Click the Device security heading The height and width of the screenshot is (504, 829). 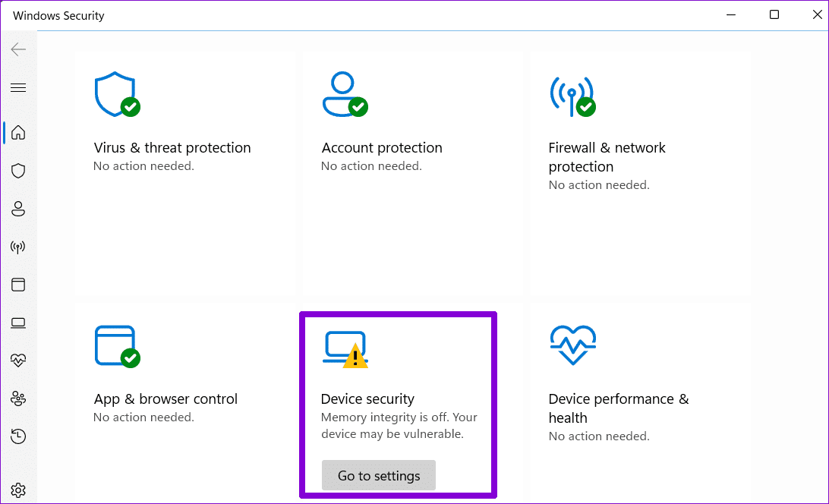pos(367,399)
